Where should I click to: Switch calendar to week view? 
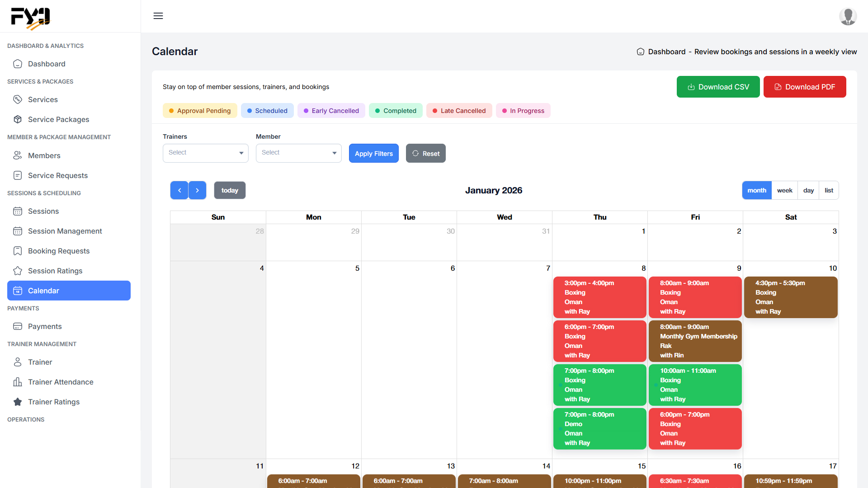click(784, 190)
